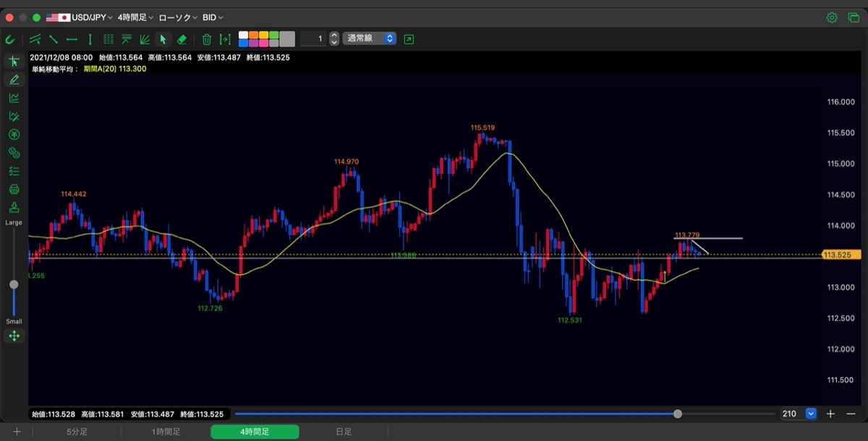Toggle the crosshair cursor in sidebar

14,62
